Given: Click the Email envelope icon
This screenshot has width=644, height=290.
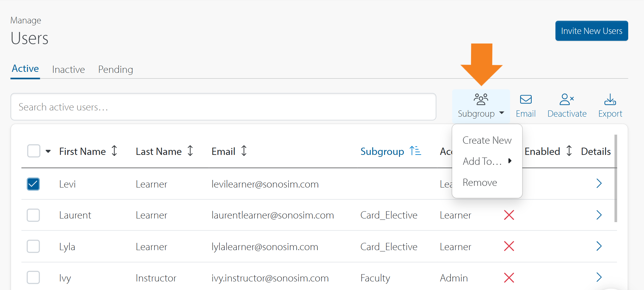Looking at the screenshot, I should coord(525,100).
